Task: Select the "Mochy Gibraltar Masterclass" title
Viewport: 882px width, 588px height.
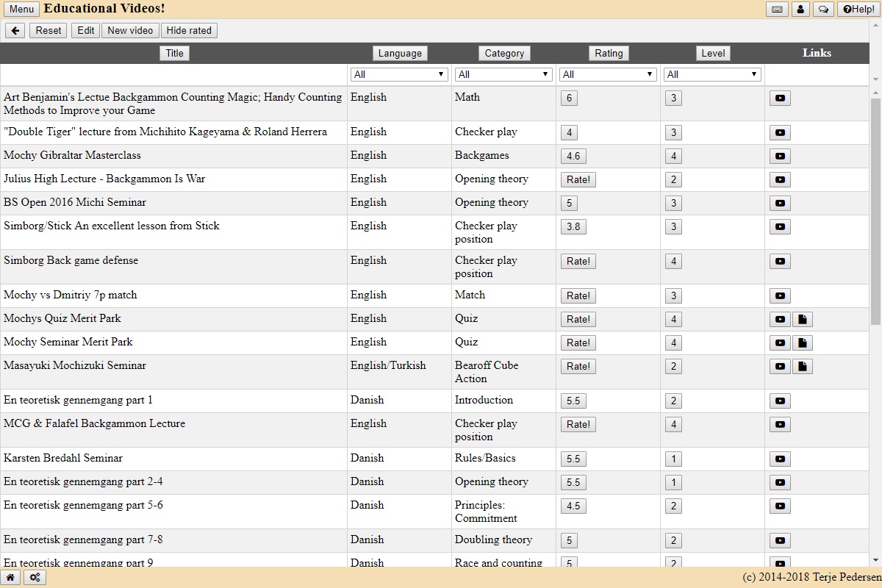Action: pyautogui.click(x=72, y=156)
